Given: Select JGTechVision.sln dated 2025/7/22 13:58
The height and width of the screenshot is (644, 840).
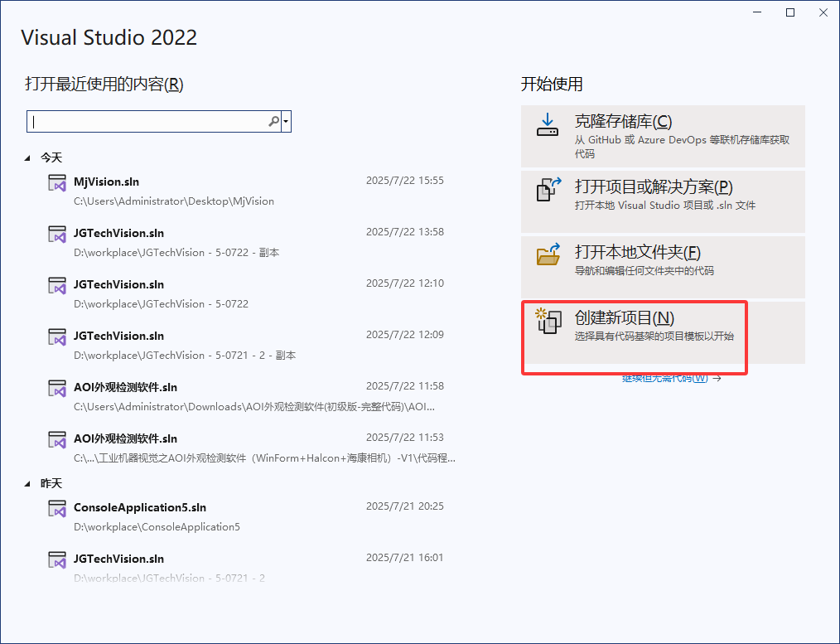Looking at the screenshot, I should click(x=118, y=234).
